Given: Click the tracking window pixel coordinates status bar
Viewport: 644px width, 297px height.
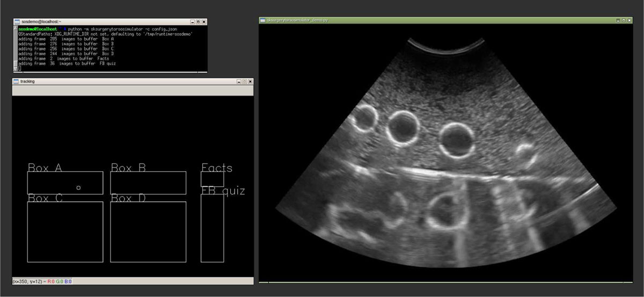Looking at the screenshot, I should pyautogui.click(x=43, y=281).
